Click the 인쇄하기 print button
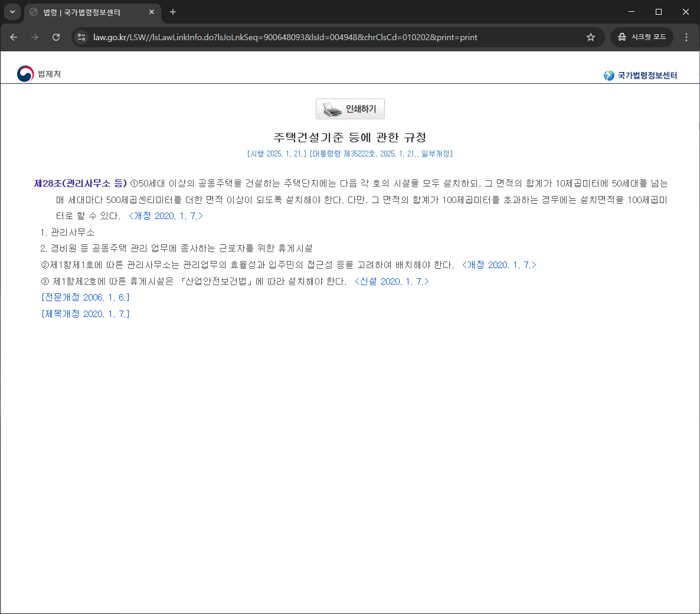 pyautogui.click(x=350, y=109)
